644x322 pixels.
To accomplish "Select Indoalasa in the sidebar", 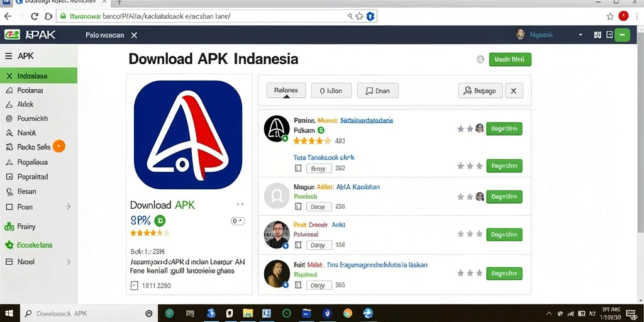I will (38, 75).
